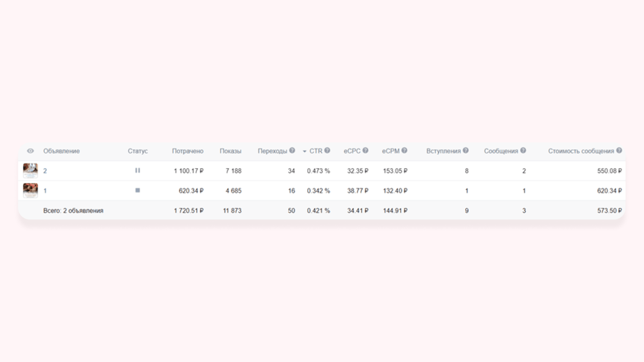Open the help icon next to Сообщения
Viewport: 644px width, 362px height.
coord(523,151)
